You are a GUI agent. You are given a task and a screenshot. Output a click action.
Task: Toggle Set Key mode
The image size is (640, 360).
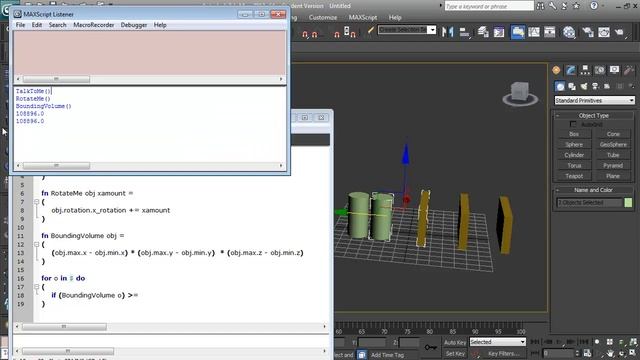point(455,353)
